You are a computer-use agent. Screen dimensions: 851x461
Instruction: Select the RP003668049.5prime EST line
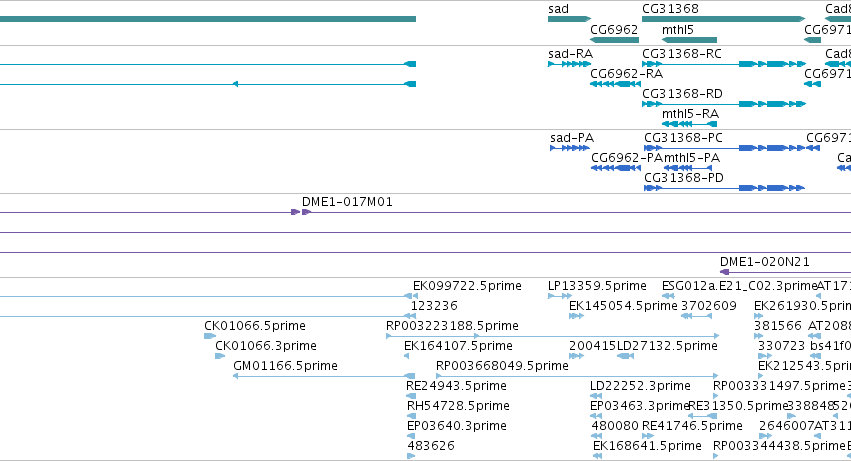(x=577, y=376)
